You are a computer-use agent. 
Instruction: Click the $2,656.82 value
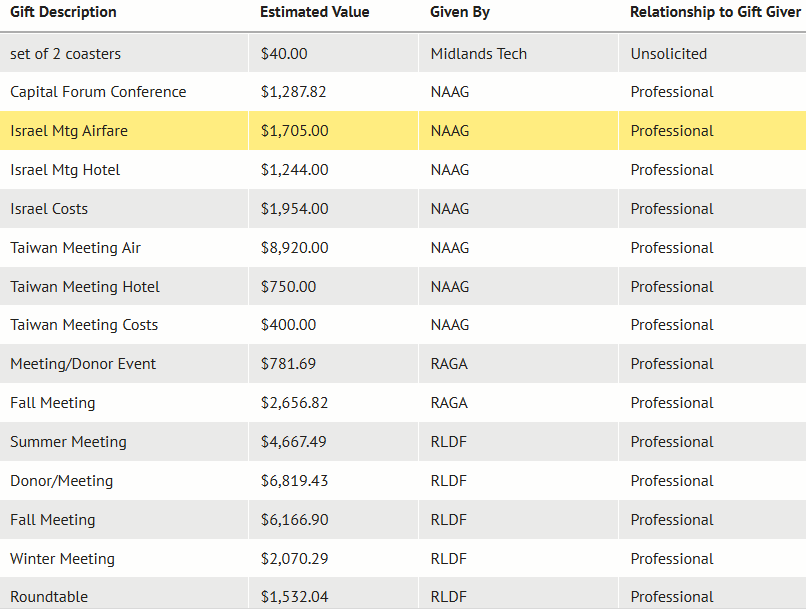[x=294, y=403]
